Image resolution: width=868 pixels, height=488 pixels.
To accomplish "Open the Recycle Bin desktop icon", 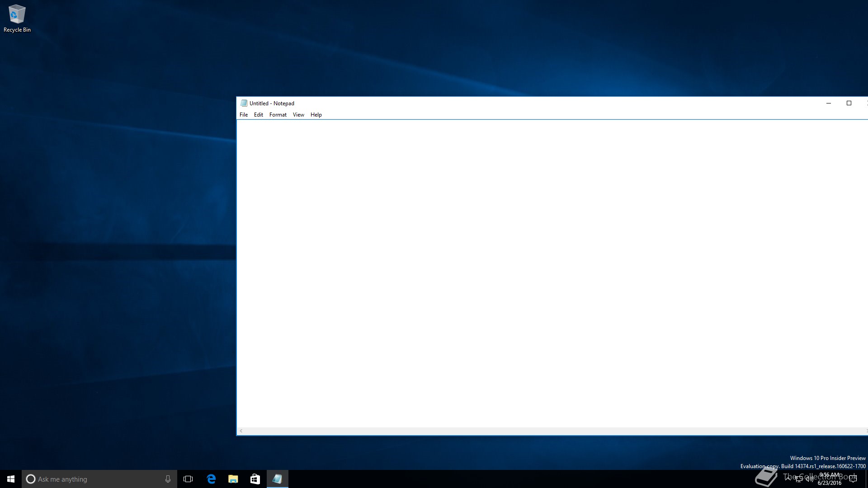I will pyautogui.click(x=17, y=19).
